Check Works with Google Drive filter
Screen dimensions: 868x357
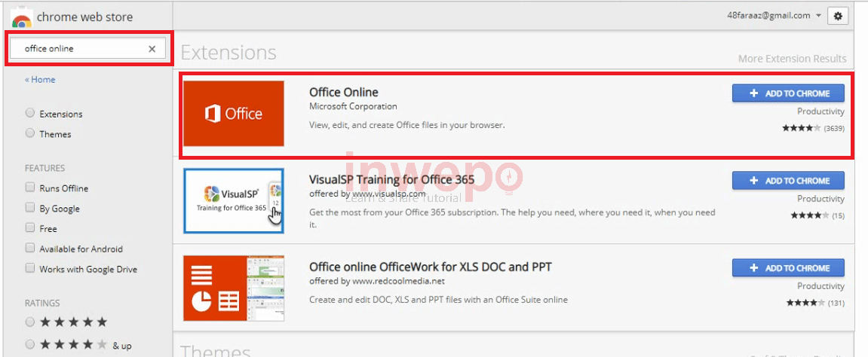click(30, 269)
